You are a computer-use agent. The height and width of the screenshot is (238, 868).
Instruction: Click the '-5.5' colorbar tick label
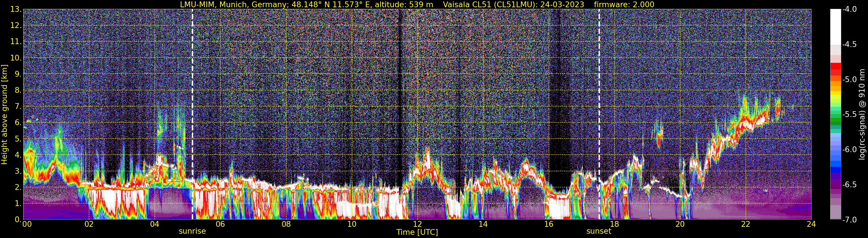tap(850, 115)
